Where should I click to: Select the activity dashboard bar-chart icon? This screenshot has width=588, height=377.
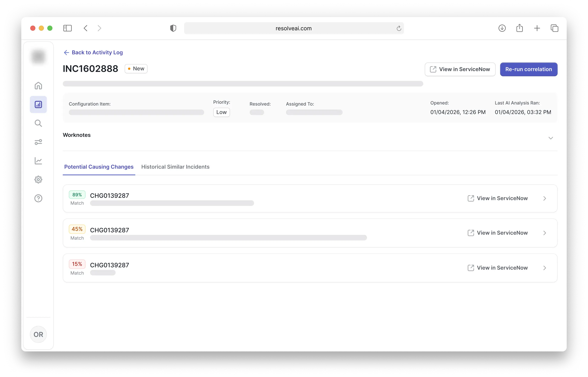[x=38, y=104]
